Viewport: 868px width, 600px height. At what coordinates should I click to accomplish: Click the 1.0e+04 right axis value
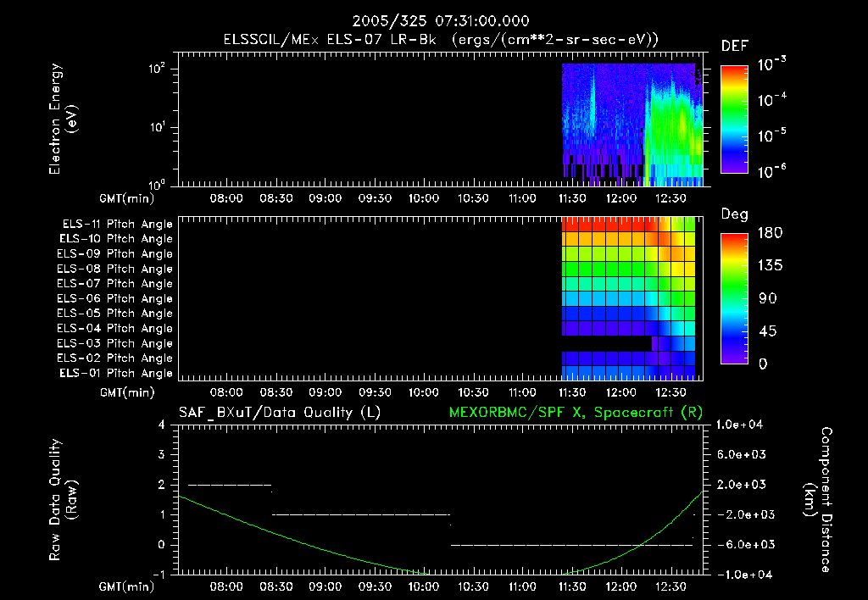pos(739,425)
